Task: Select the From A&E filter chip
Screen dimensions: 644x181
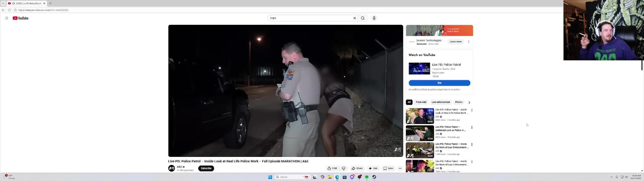Action: pos(421,102)
